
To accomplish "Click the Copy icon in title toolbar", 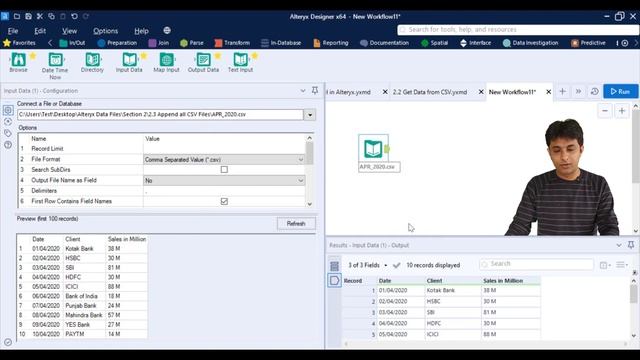I will [51, 16].
